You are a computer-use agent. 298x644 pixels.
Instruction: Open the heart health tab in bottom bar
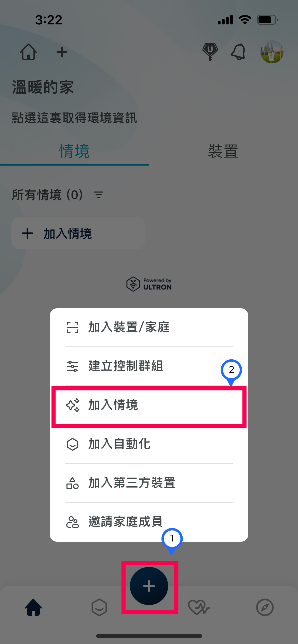(199, 607)
